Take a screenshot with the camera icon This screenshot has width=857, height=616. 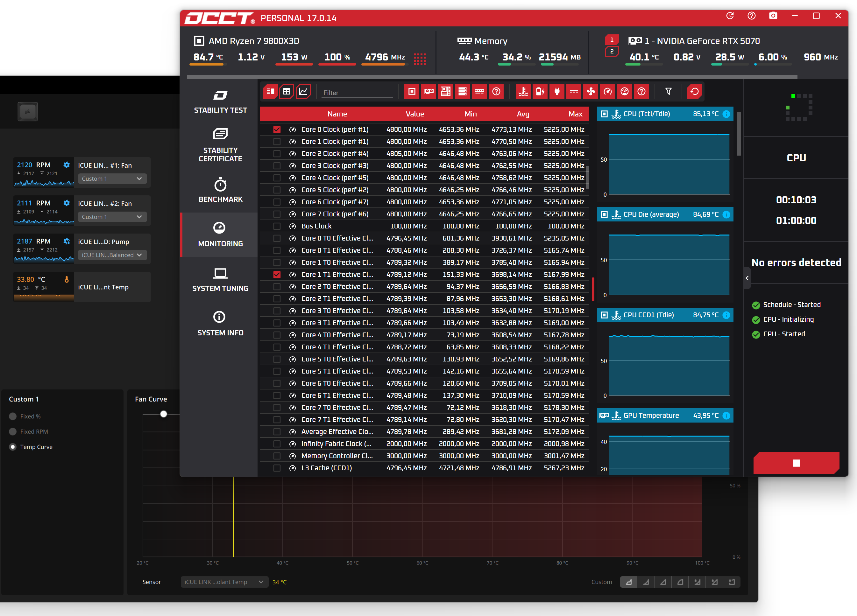[x=773, y=16]
